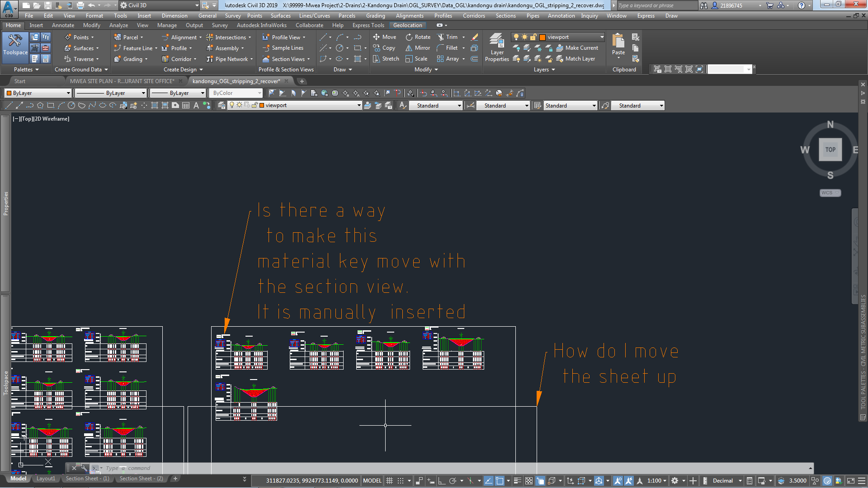The width and height of the screenshot is (868, 488).
Task: Click the Copy tool in Modify panel
Action: click(384, 48)
